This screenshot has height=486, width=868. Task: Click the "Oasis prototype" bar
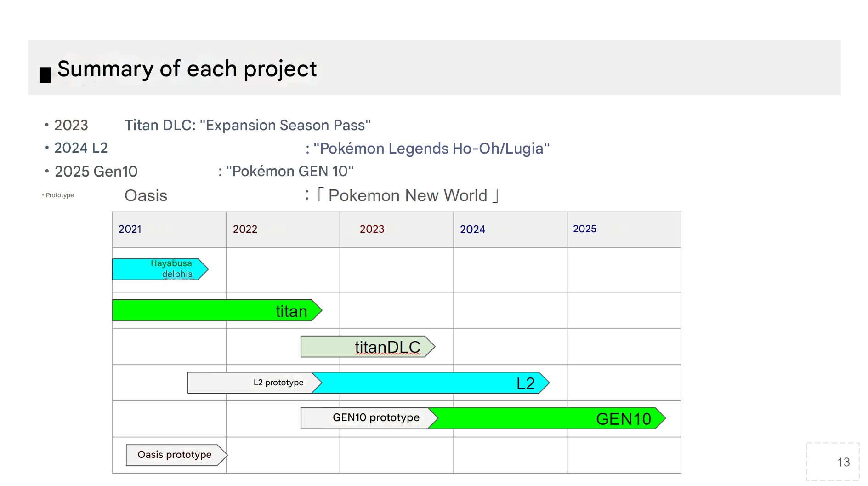click(x=176, y=455)
